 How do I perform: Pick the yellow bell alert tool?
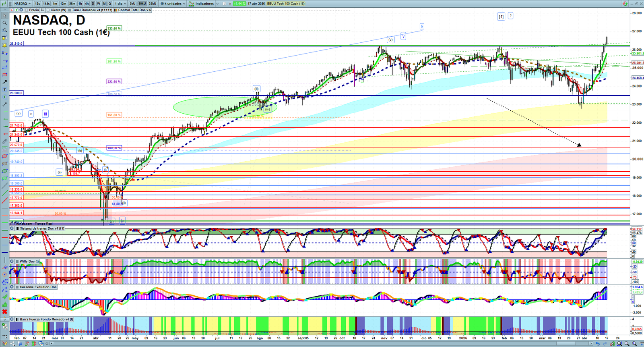(5, 45)
